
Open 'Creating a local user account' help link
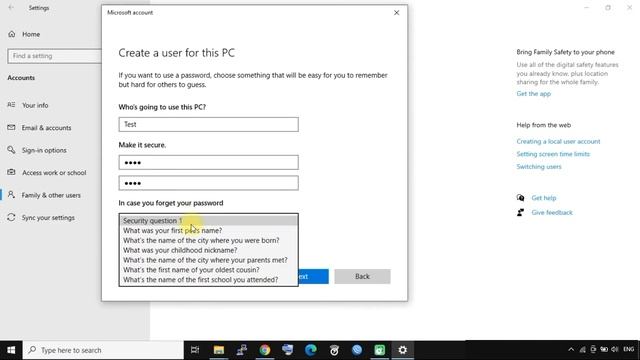558,142
